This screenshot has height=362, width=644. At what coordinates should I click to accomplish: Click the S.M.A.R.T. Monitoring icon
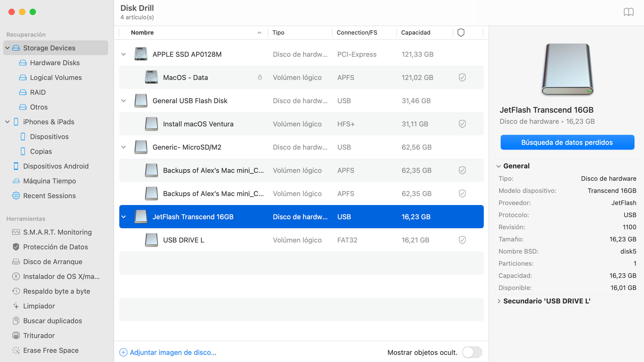click(16, 232)
